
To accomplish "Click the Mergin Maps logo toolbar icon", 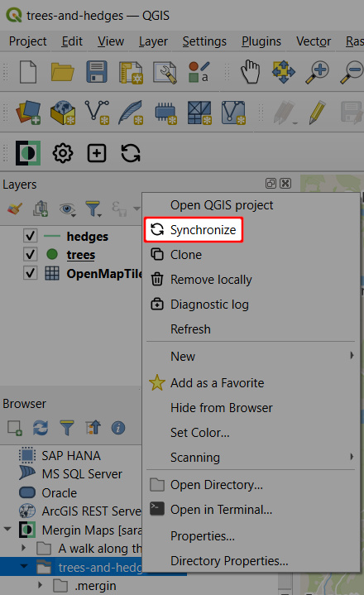I will click(x=28, y=153).
